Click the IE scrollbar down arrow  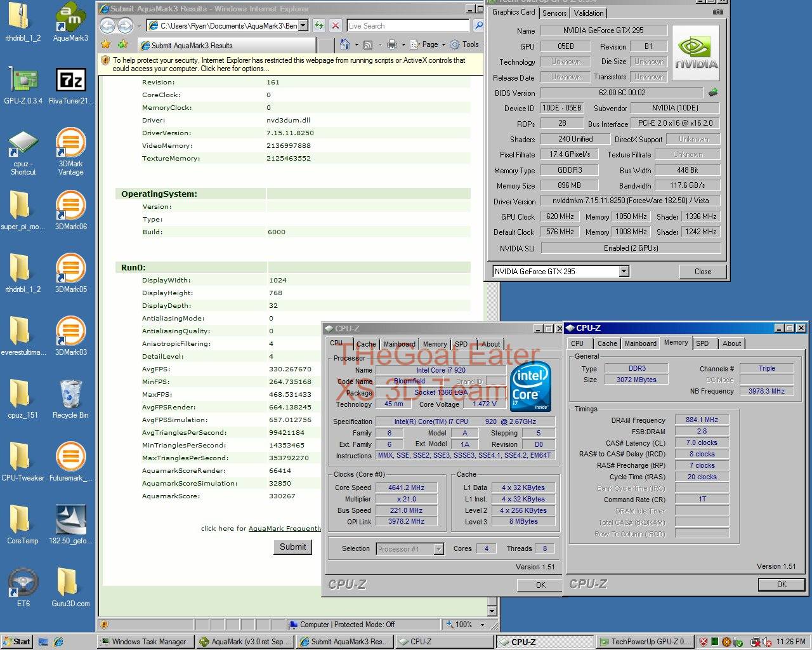coord(492,611)
